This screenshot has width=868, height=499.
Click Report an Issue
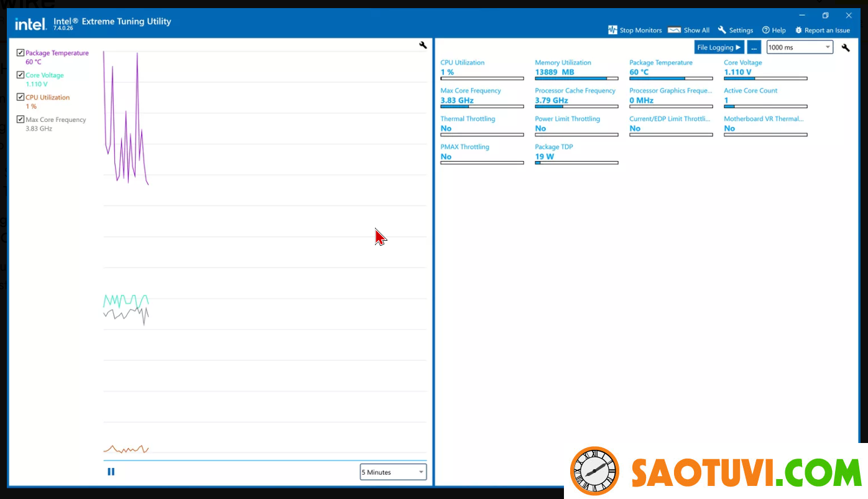pos(822,30)
